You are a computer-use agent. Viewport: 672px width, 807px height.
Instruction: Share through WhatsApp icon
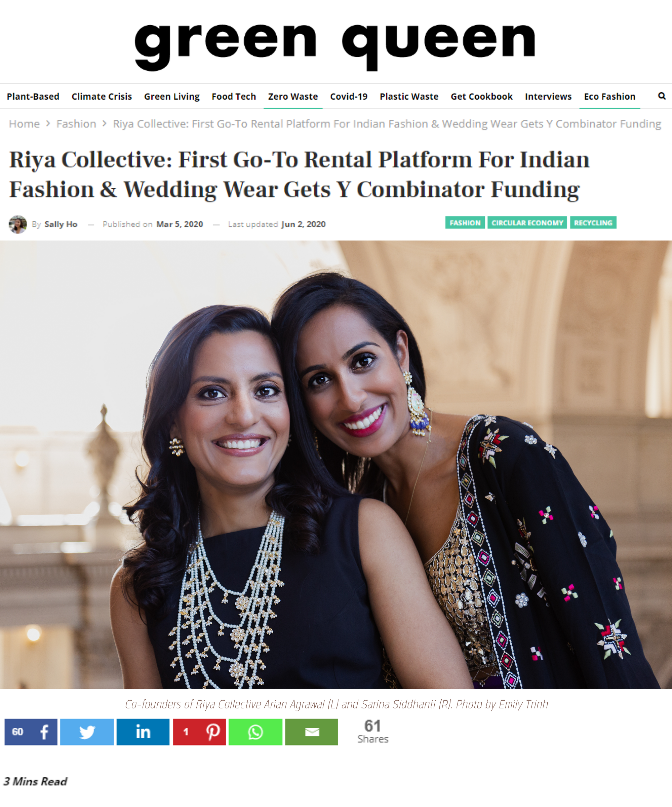coord(255,732)
